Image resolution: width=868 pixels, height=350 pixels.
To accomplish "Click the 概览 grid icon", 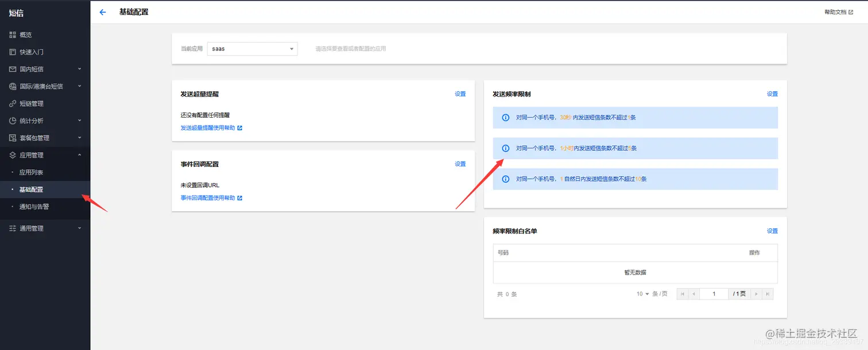I will click(x=13, y=35).
